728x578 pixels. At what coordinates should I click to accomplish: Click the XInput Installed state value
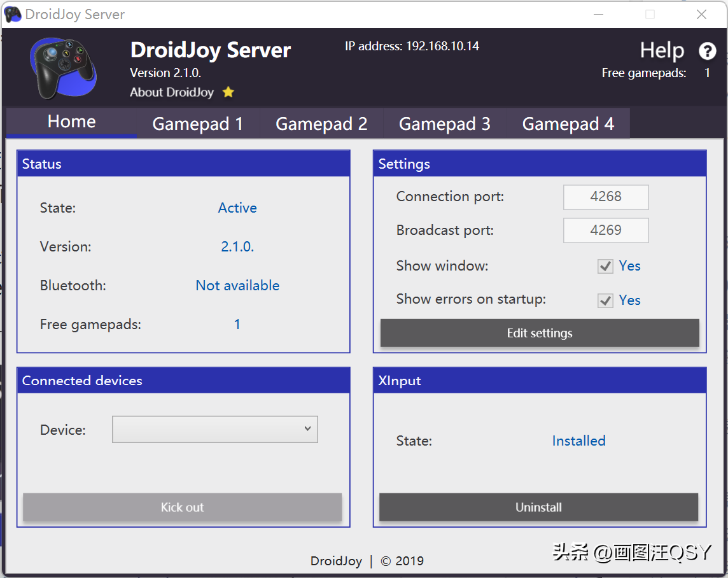pos(578,441)
